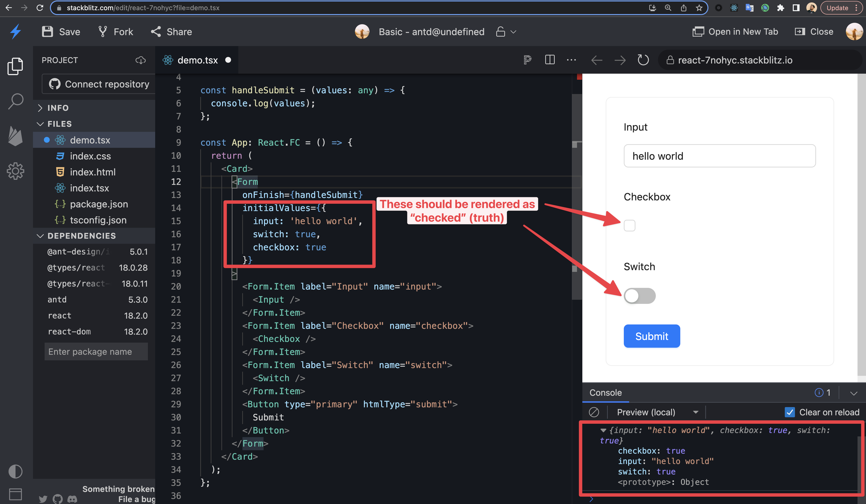Click the Chrome Update button
This screenshot has width=866, height=504.
point(841,8)
